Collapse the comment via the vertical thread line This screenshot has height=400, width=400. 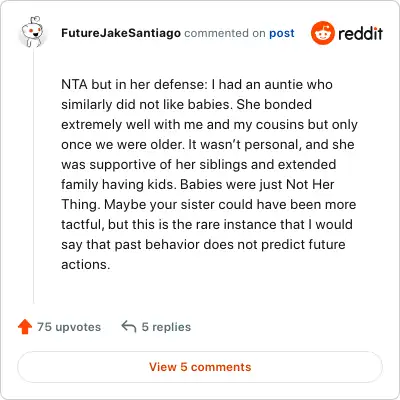click(x=33, y=177)
